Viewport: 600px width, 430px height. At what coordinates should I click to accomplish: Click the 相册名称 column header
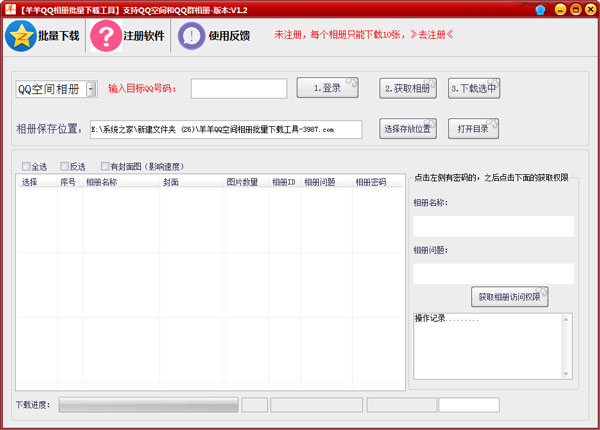point(121,182)
